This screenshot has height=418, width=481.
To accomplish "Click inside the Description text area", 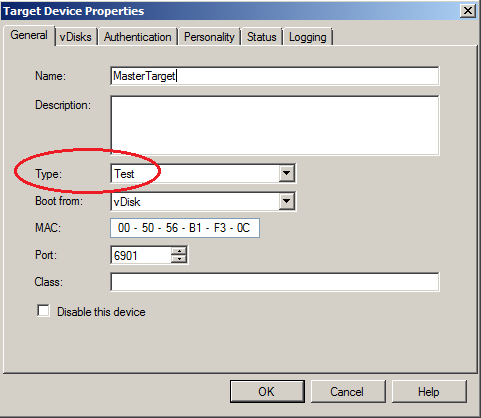I will (x=275, y=125).
